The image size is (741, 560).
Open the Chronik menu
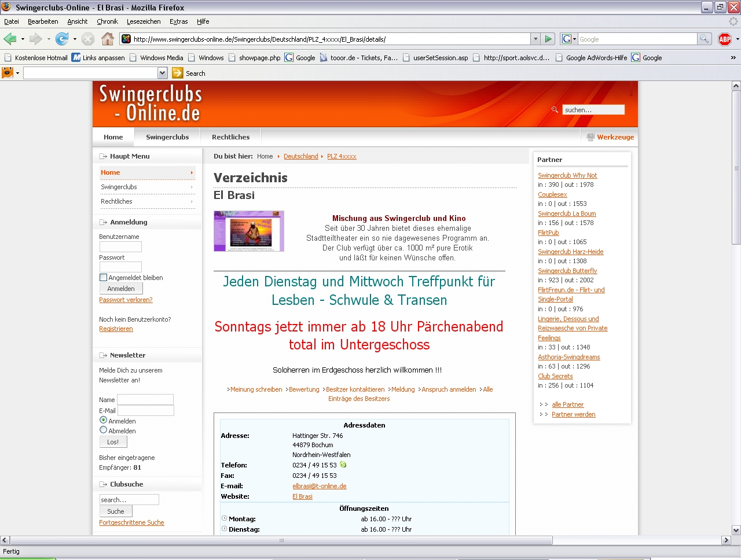click(x=107, y=21)
